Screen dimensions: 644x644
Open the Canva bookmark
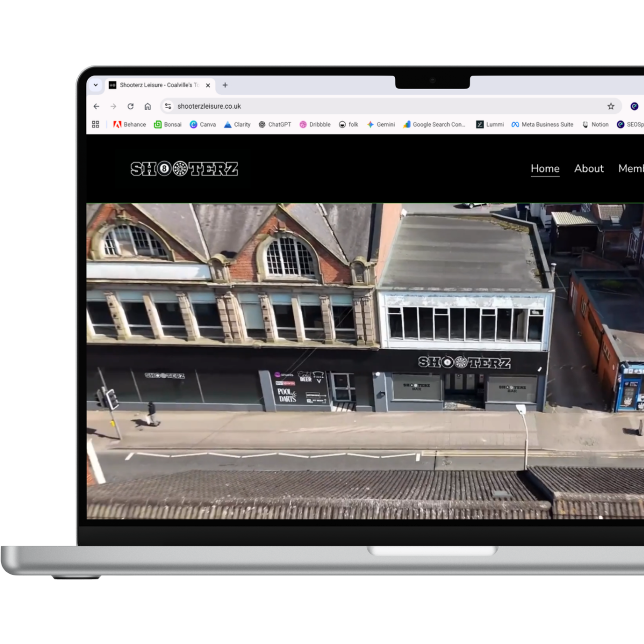203,124
